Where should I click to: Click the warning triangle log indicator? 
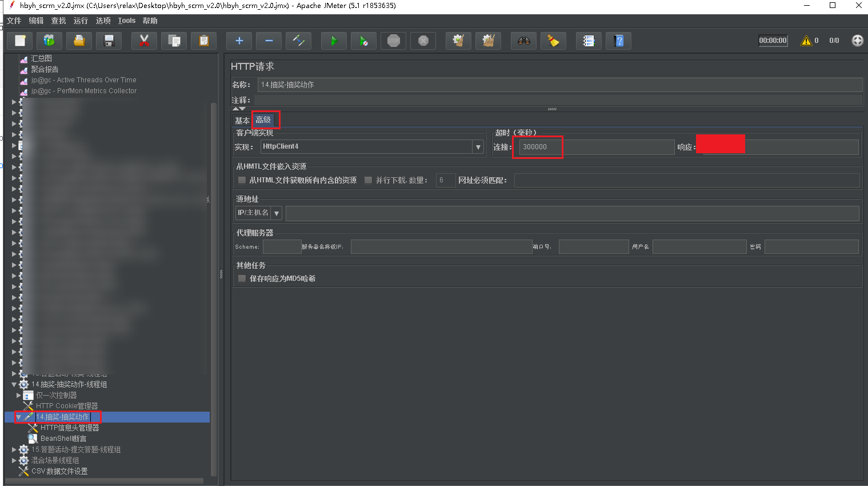(x=806, y=41)
